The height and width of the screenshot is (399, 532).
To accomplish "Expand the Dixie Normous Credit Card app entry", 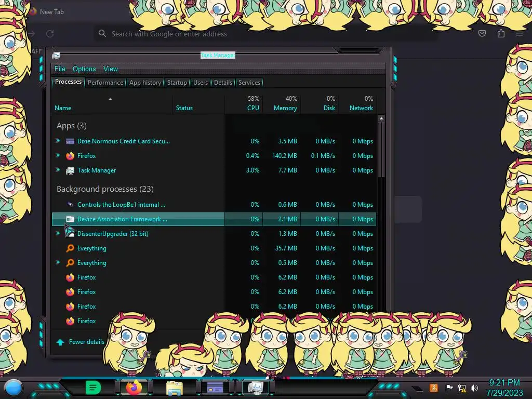I will [58, 140].
